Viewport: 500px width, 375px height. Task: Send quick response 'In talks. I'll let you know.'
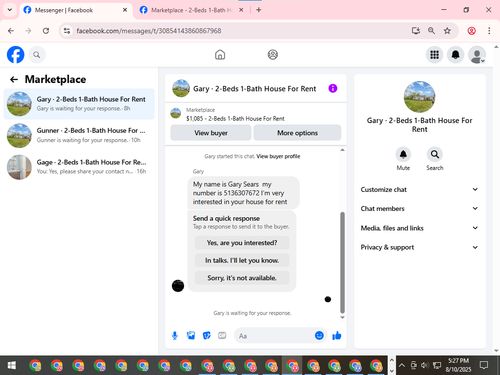point(242,260)
